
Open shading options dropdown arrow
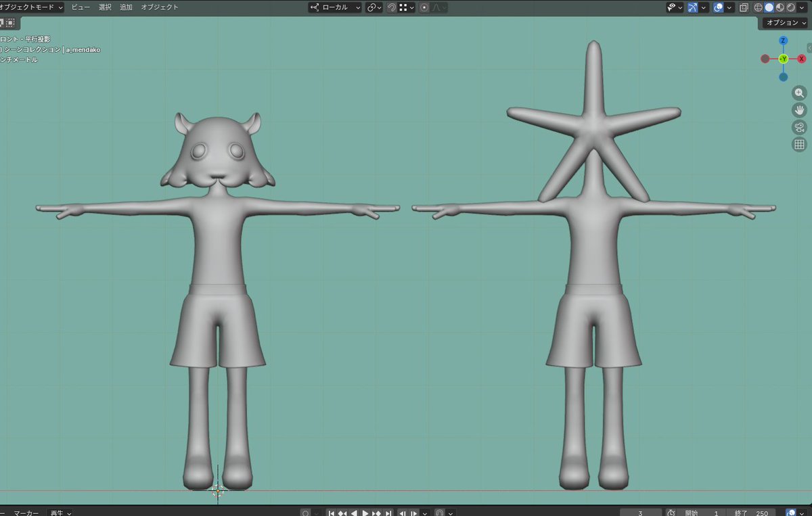[803, 7]
